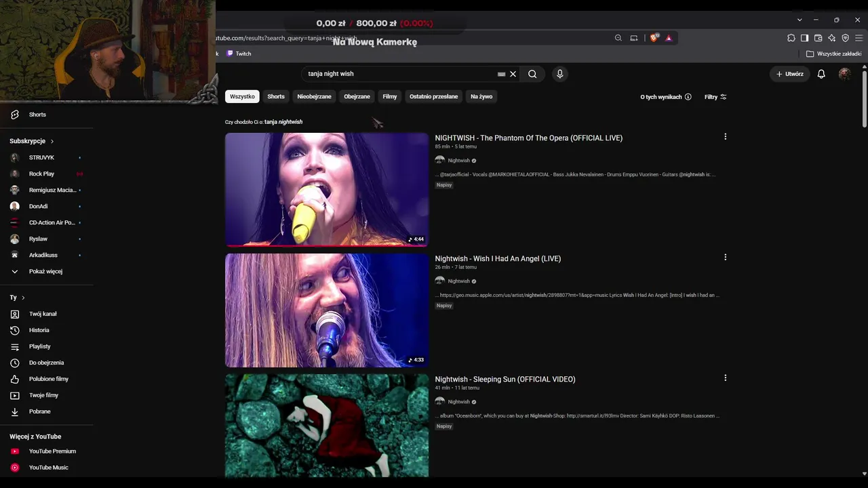868x488 pixels.
Task: Open the Historia watch history icon
Action: click(15, 330)
